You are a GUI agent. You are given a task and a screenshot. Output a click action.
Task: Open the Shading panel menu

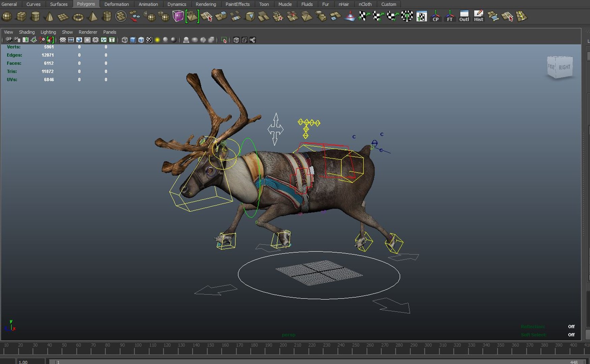point(27,32)
